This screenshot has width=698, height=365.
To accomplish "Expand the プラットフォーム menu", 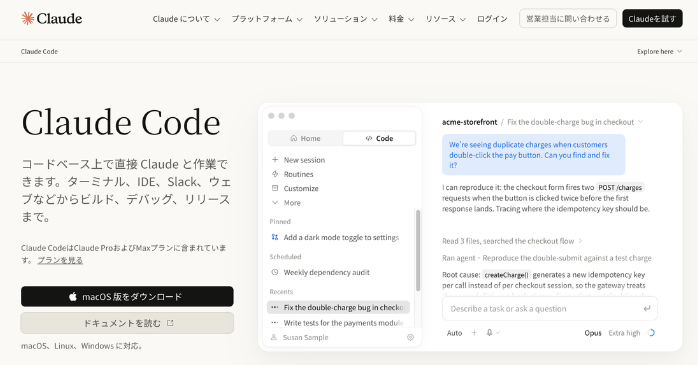I will (x=267, y=19).
